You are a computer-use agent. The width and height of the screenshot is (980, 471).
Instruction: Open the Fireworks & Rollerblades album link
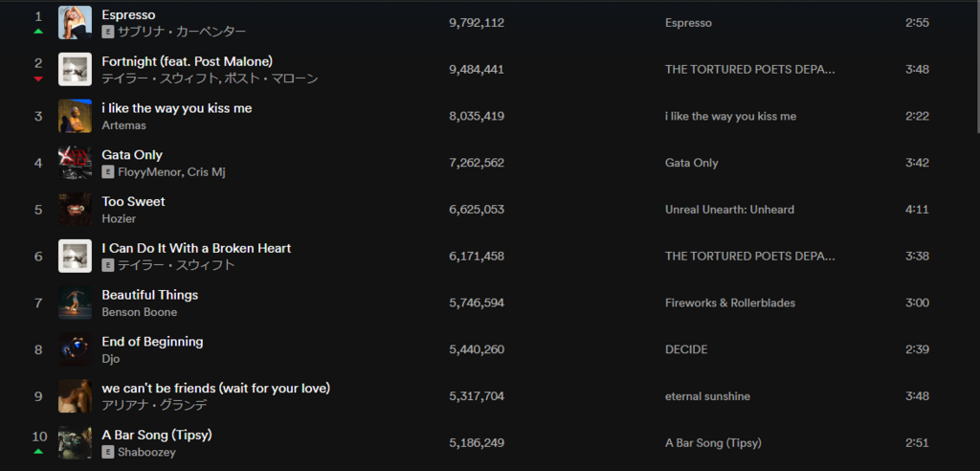click(730, 303)
